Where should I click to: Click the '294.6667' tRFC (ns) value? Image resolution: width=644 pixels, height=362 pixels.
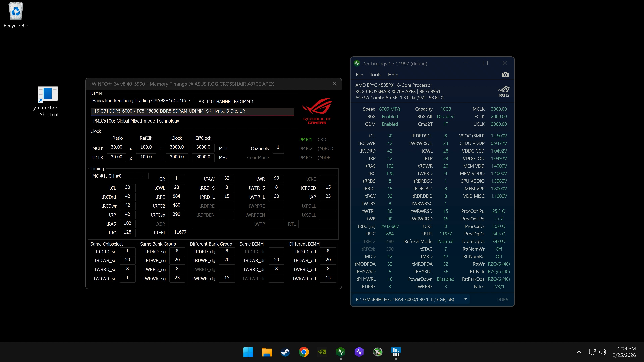pos(390,226)
